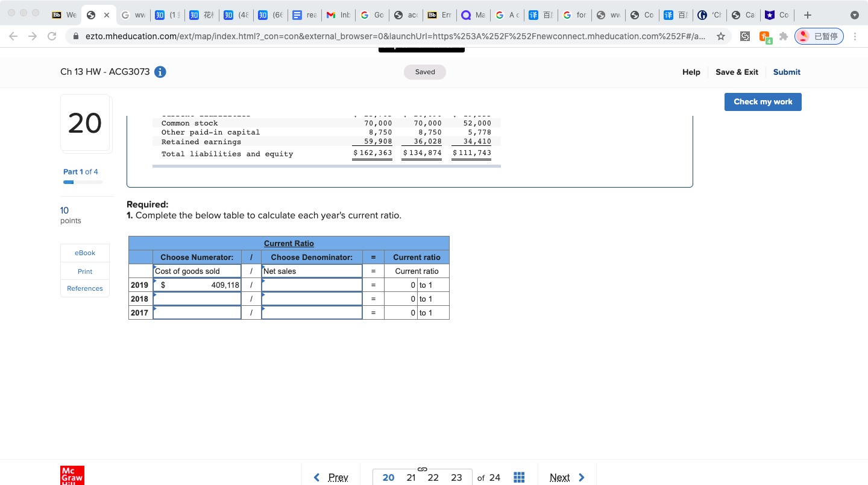The image size is (868, 485).
Task: Click the McGraw Hill logo
Action: 72,475
